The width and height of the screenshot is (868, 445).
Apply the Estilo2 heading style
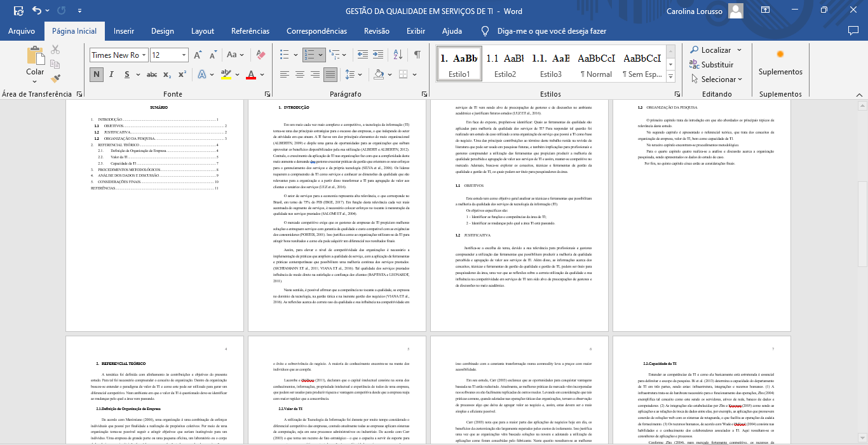point(505,64)
